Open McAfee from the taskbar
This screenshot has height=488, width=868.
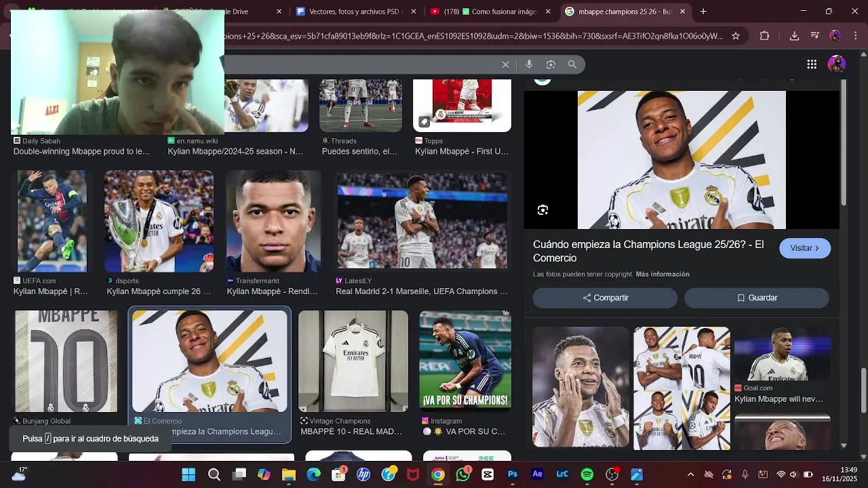pyautogui.click(x=413, y=474)
